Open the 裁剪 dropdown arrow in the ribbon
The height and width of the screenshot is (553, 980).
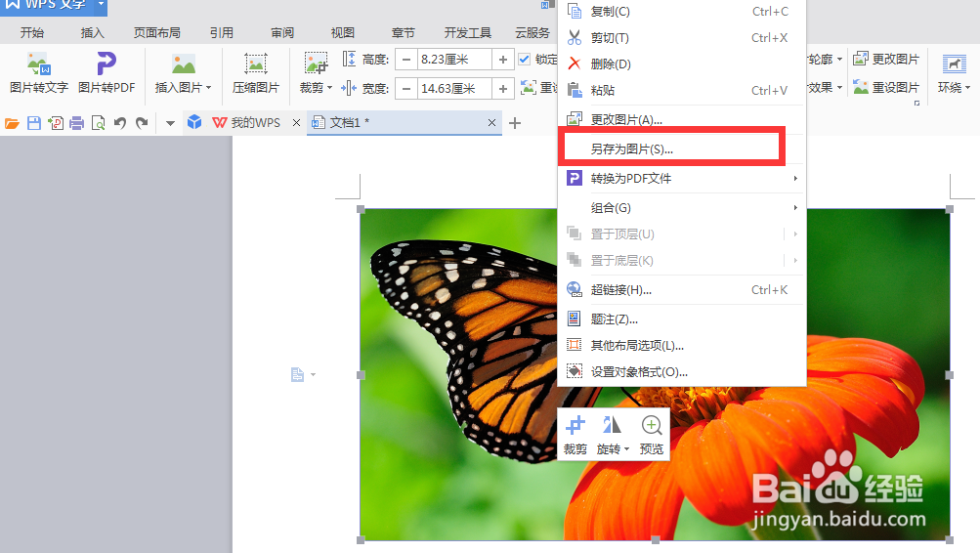coord(329,88)
